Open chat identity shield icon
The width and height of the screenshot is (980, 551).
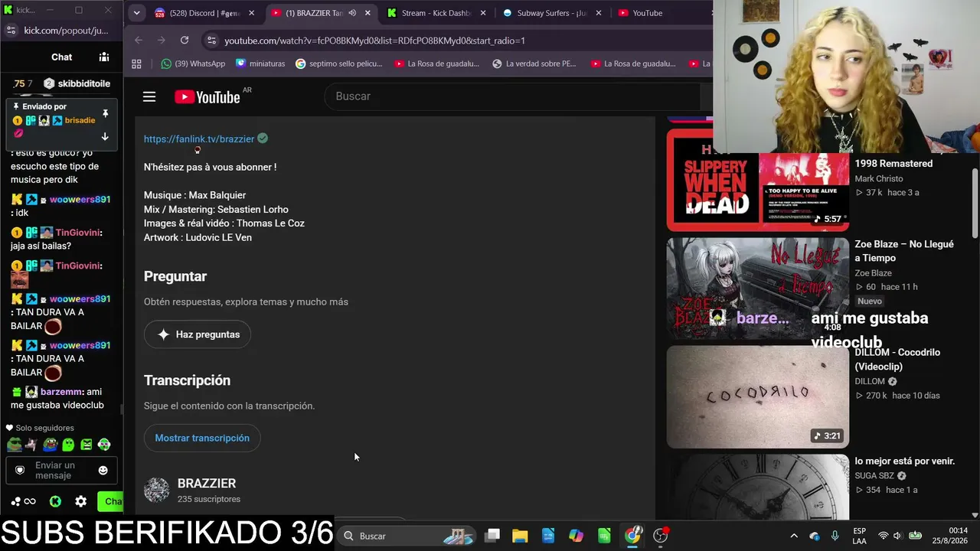20,470
